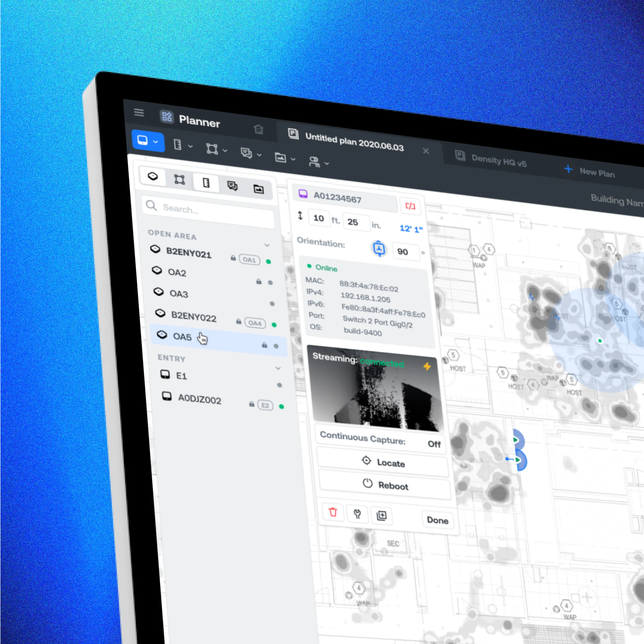Click the home building icon
644x644 pixels.
258,129
